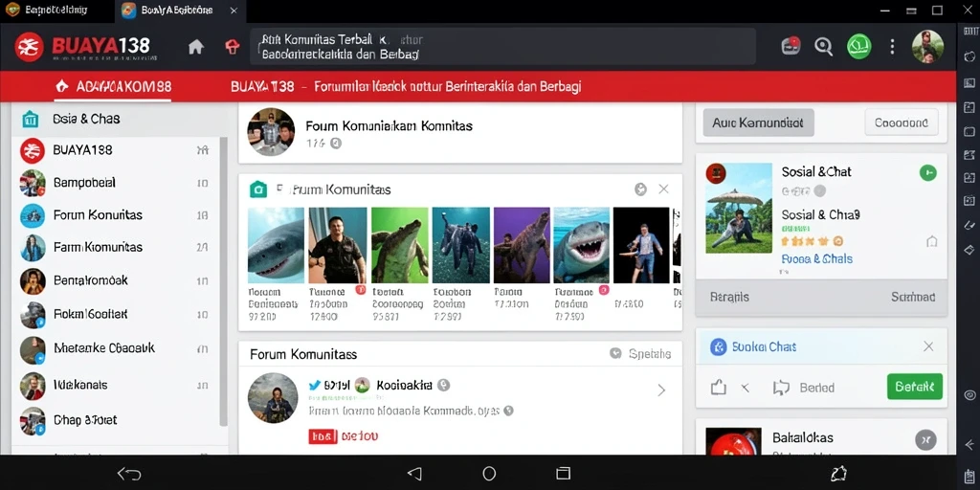Select Mheterke Cbacavk in the sidebar
Viewport: 980px width, 490px height.
(116, 348)
